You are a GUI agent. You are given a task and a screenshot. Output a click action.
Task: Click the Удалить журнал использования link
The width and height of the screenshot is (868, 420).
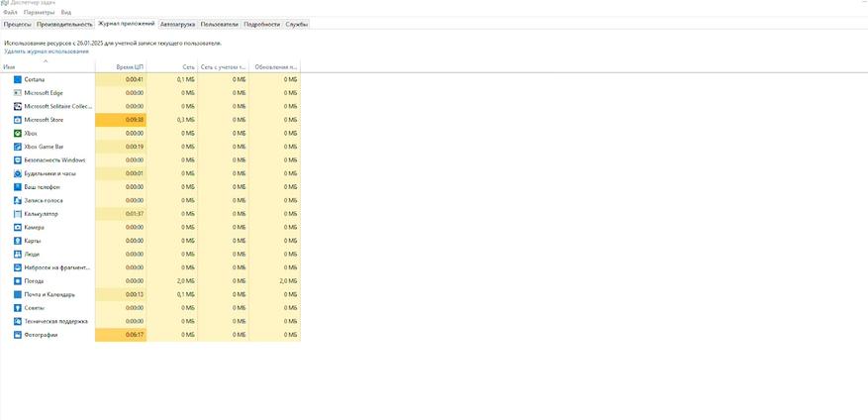click(x=47, y=52)
